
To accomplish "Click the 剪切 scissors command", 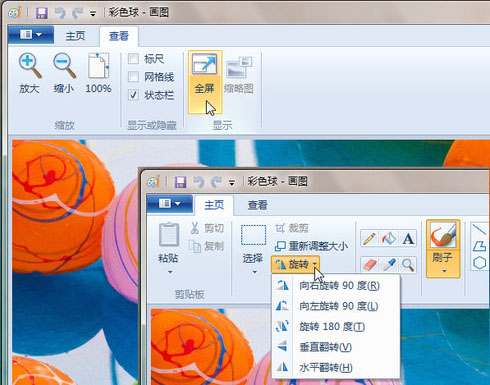I will [x=207, y=228].
